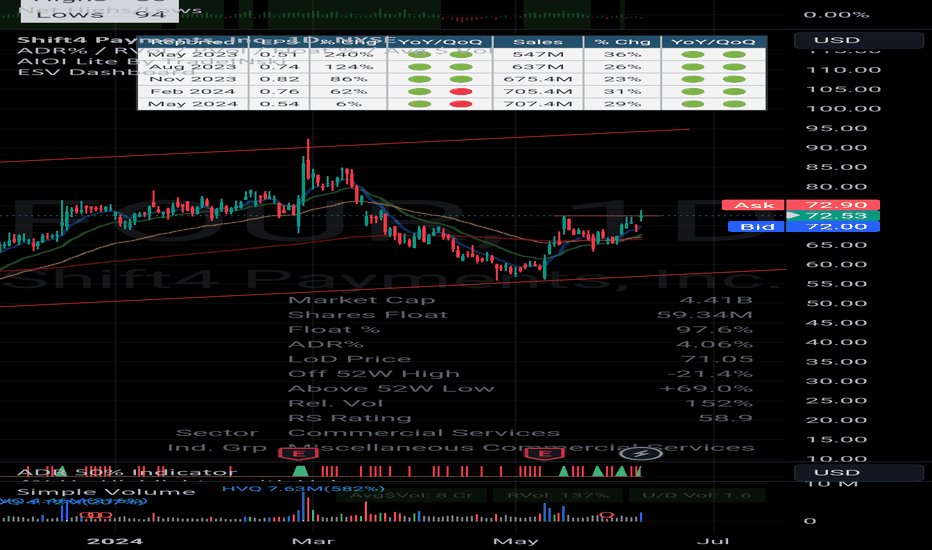Click the 100.00 price axis label
Image resolution: width=932 pixels, height=550 pixels.
[x=843, y=109]
